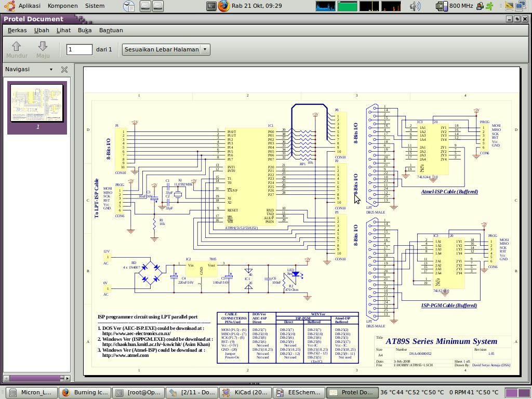Click the user switcher icon
This screenshot has width=532, height=399.
[480, 6]
